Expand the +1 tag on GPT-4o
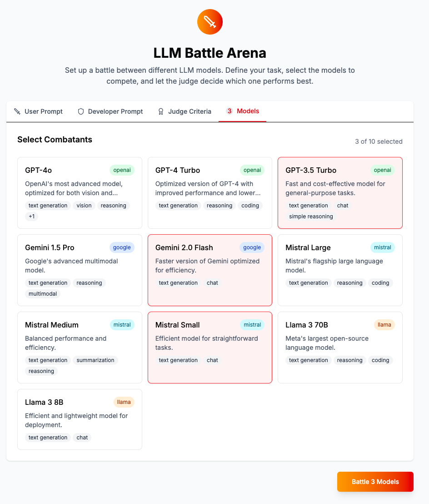This screenshot has height=504, width=429. click(x=32, y=217)
